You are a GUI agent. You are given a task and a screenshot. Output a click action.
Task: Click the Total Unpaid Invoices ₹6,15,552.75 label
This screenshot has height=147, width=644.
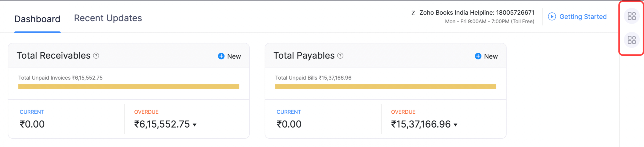pos(60,78)
